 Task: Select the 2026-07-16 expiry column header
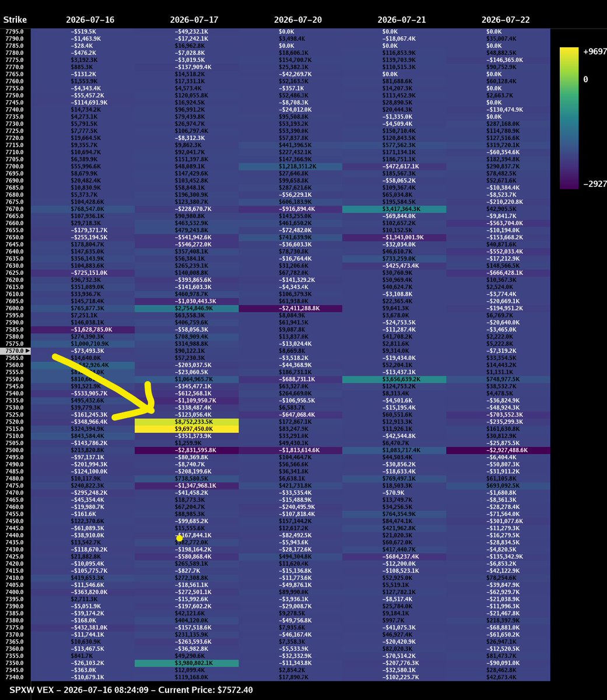[x=90, y=20]
